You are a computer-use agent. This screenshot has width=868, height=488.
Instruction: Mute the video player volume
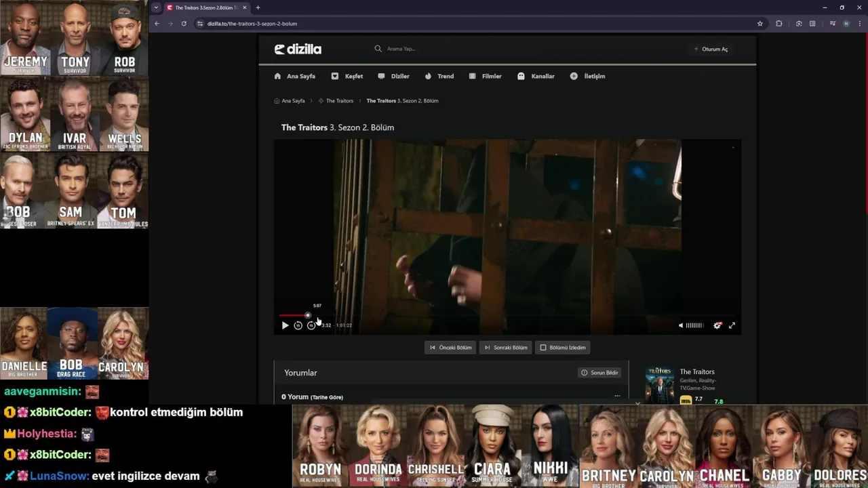pyautogui.click(x=681, y=325)
